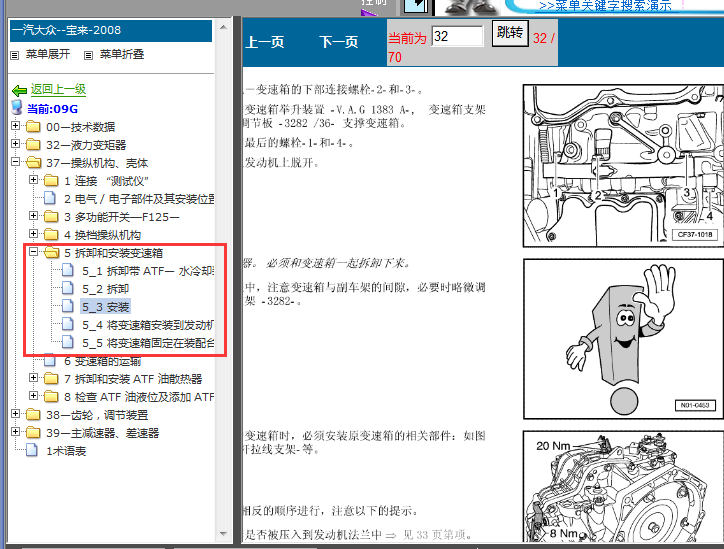Click the folder icon for 1 连接 测试仪
Viewport: 724px width, 549px height.
(51, 181)
